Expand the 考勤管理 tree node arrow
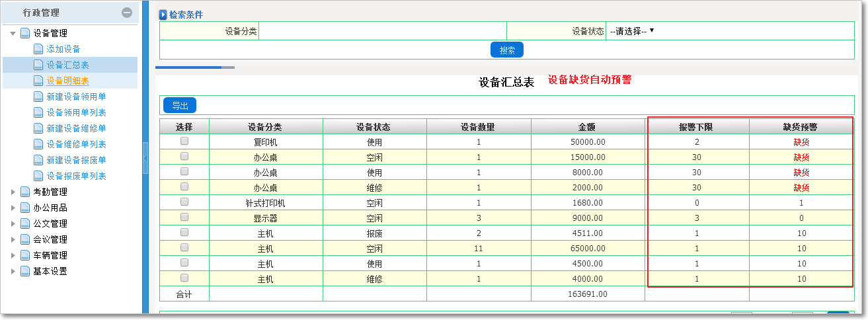 point(13,192)
